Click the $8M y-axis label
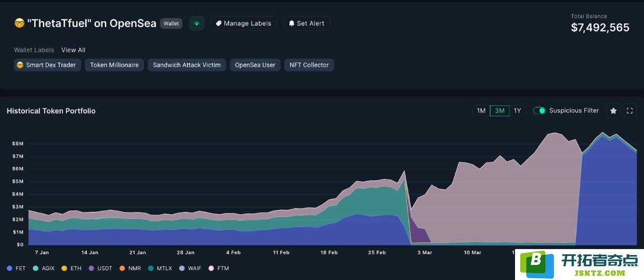This screenshot has height=280, width=644. [18, 143]
